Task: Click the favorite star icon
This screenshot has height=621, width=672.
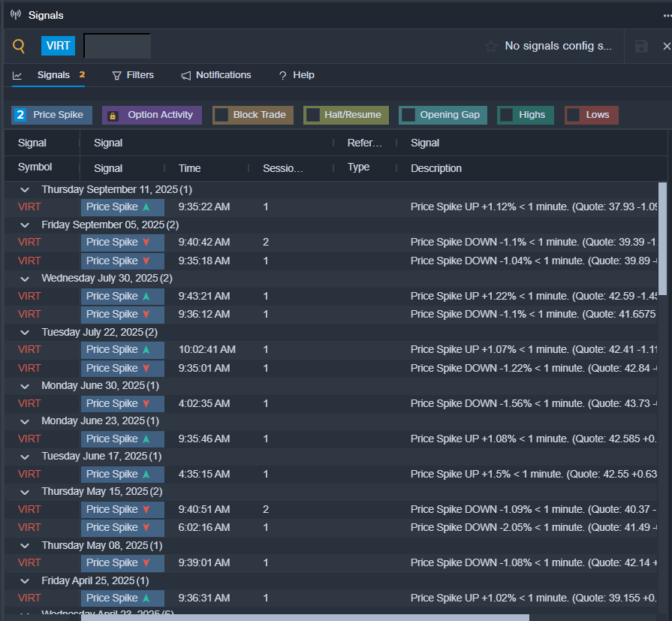Action: (x=491, y=47)
